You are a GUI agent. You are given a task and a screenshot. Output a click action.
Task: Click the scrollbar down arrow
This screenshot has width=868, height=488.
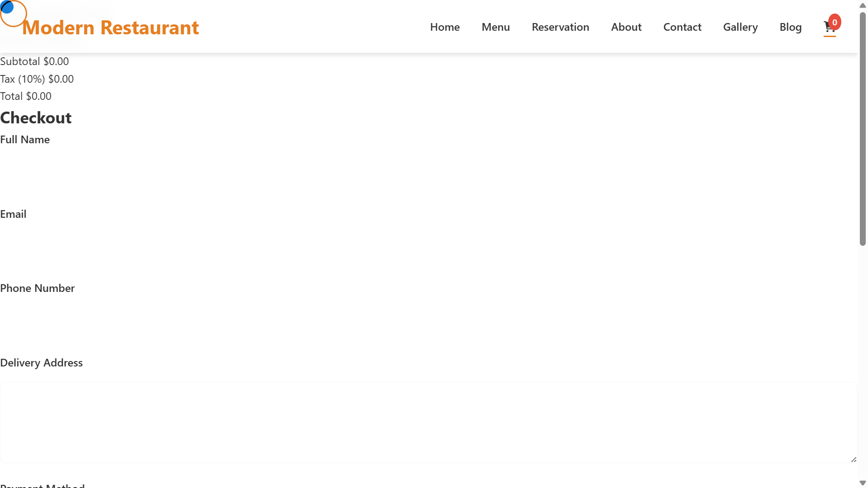pos(863,483)
